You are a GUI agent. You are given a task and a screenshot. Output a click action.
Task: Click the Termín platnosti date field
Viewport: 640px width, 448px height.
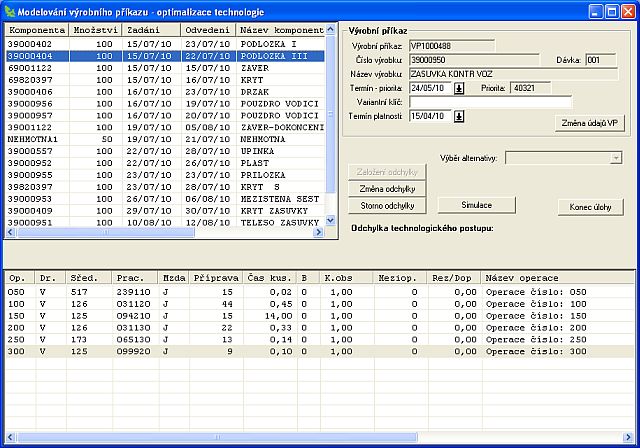[430, 117]
